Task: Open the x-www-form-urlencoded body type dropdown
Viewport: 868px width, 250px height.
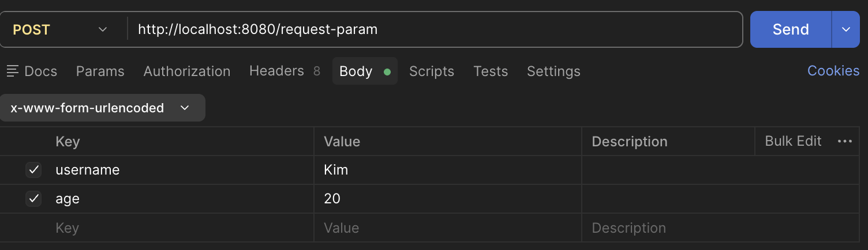Action: tap(102, 108)
